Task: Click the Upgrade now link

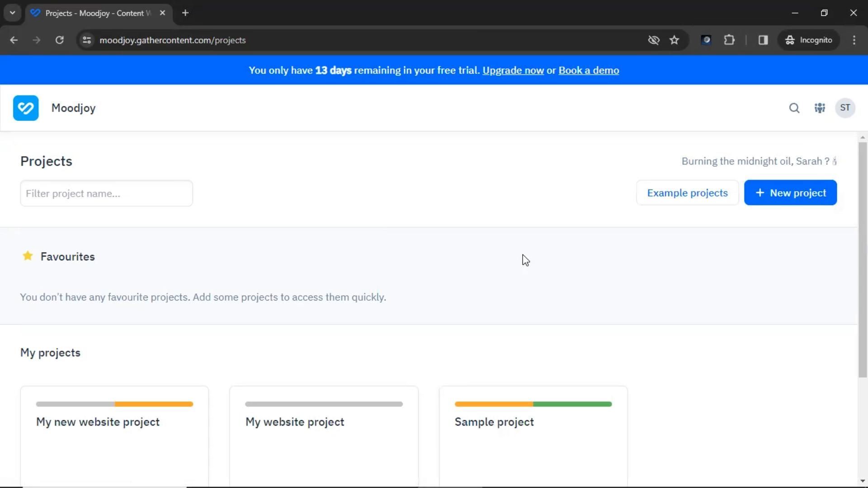Action: (x=513, y=70)
